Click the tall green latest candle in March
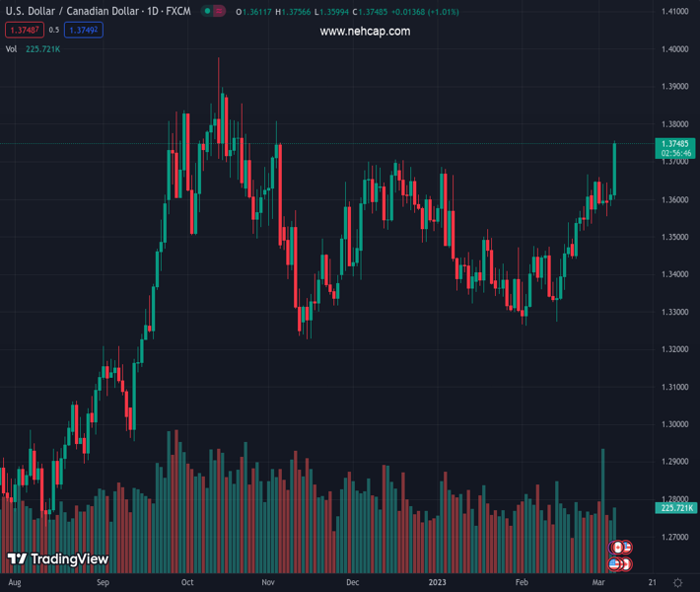The image size is (700, 592). [x=614, y=168]
